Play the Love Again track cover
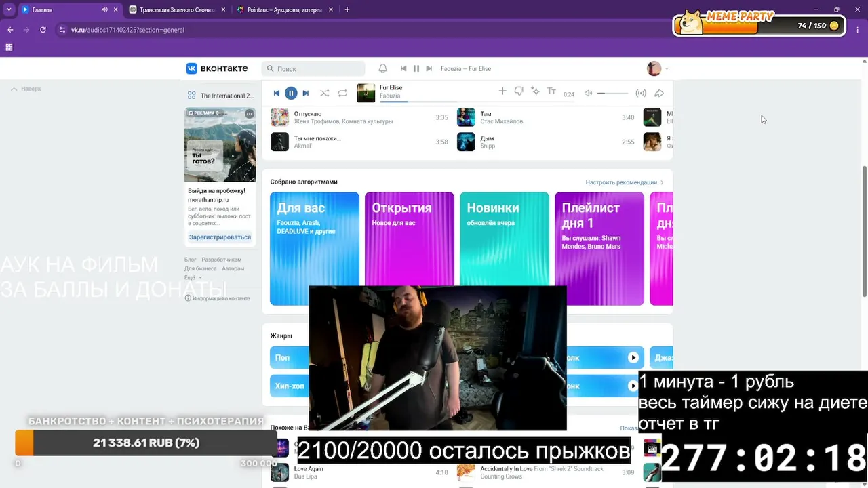This screenshot has height=488, width=868. [279, 472]
